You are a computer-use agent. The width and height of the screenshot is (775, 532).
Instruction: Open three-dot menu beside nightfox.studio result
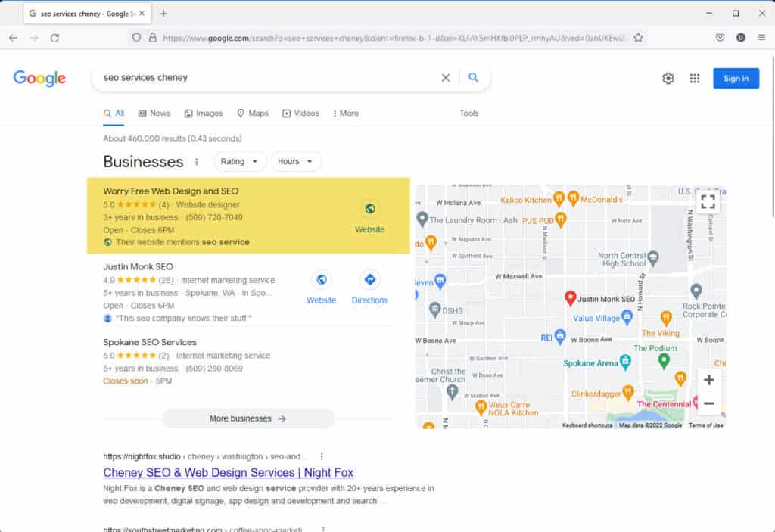point(322,456)
